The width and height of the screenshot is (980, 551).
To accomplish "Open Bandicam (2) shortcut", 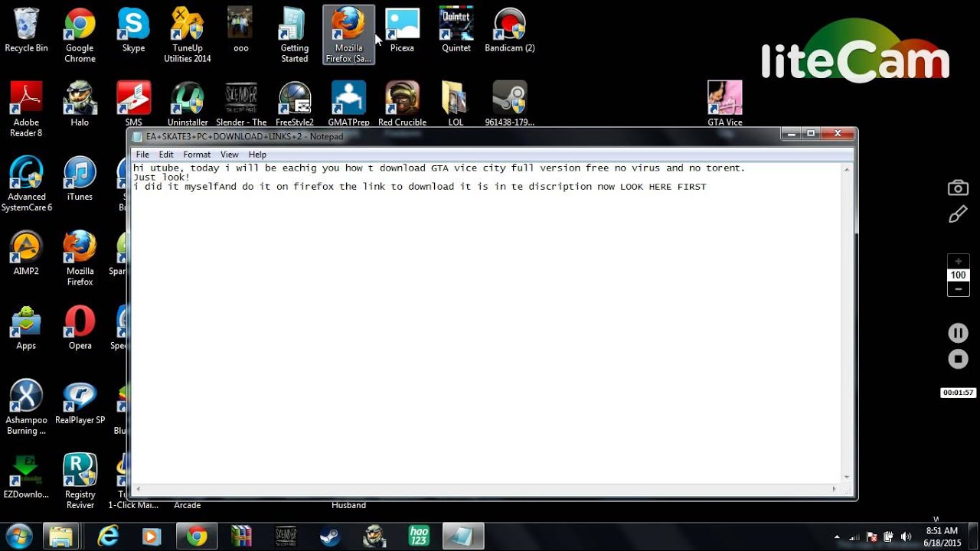I will pos(509,31).
